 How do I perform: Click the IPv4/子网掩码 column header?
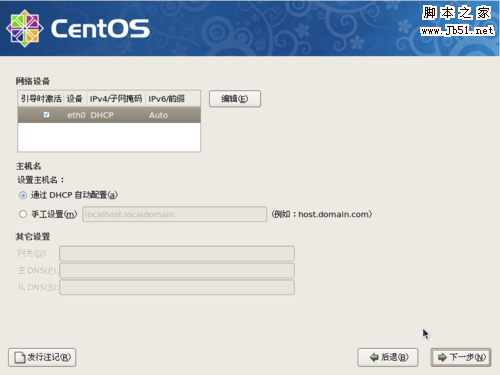click(x=116, y=99)
